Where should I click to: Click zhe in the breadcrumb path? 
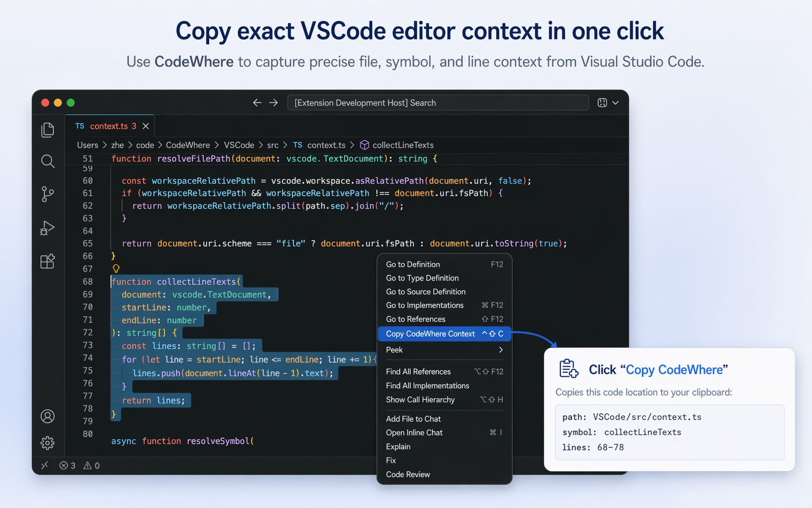click(118, 145)
